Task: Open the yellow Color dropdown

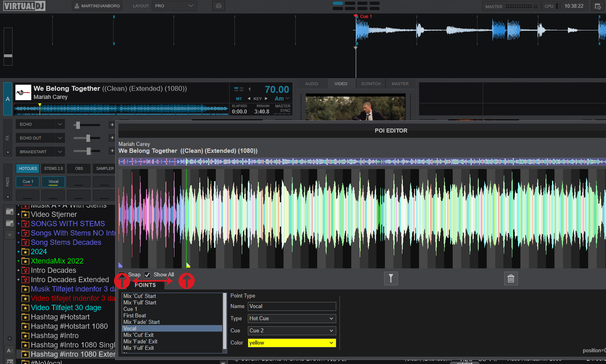Action: [x=292, y=343]
